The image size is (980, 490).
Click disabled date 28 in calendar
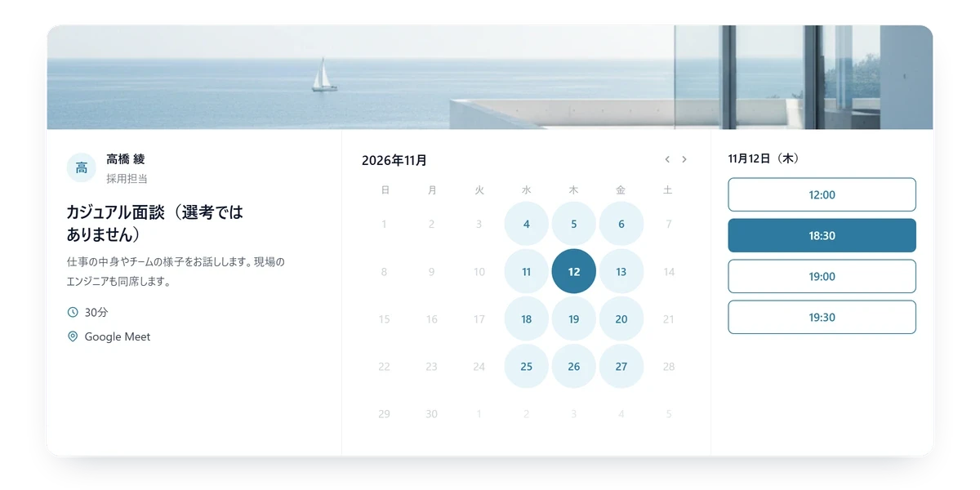tap(669, 366)
